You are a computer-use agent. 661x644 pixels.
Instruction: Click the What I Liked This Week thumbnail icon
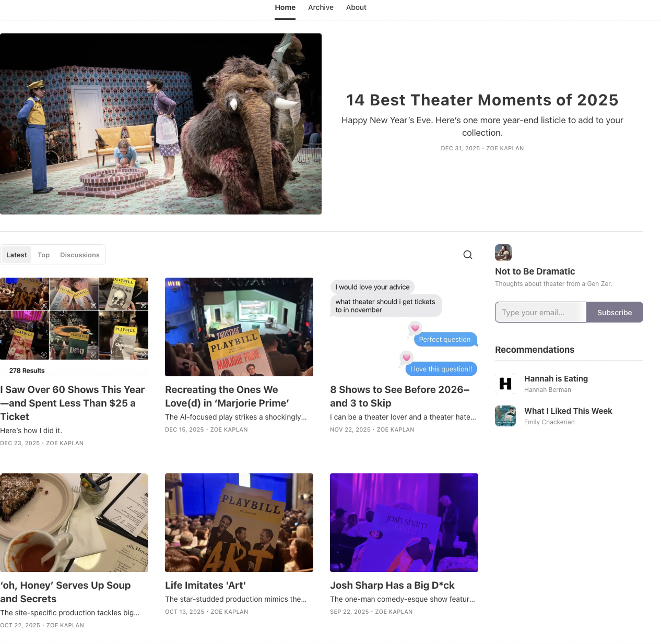(x=505, y=416)
